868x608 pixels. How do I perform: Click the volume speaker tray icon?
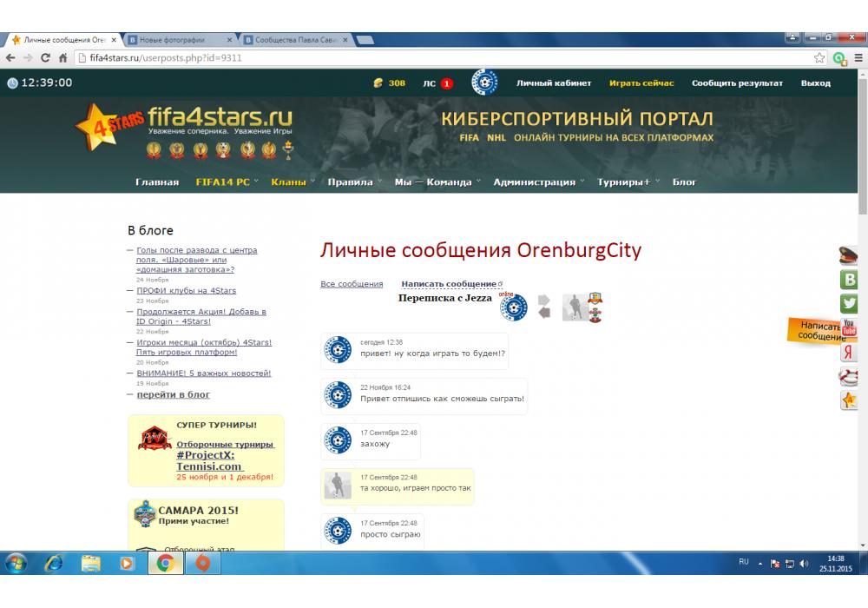click(x=804, y=564)
